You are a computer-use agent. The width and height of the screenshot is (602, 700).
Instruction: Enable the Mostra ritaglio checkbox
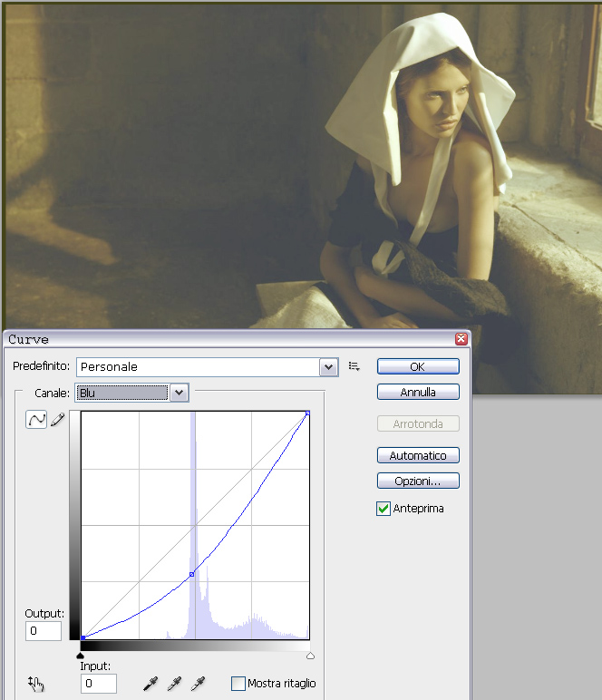[x=238, y=684]
